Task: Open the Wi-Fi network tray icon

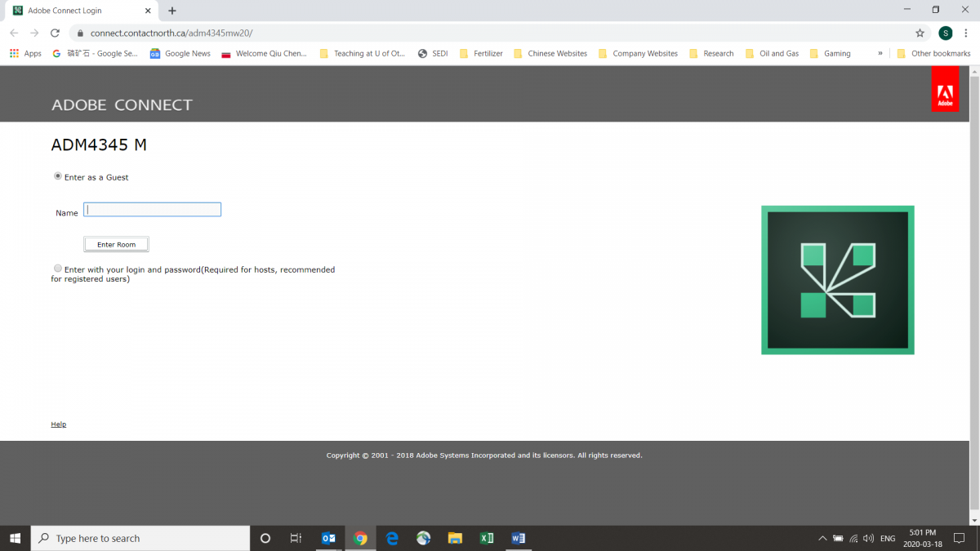Action: tap(853, 538)
